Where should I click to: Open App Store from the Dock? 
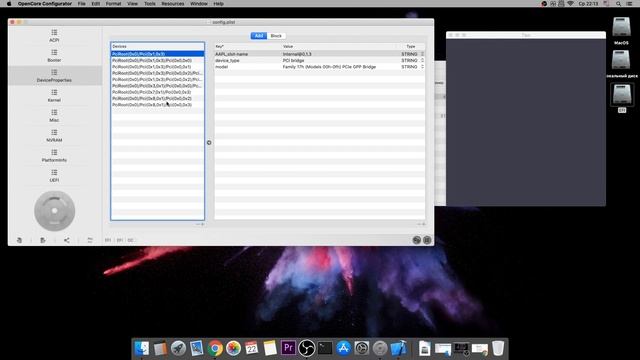343,348
